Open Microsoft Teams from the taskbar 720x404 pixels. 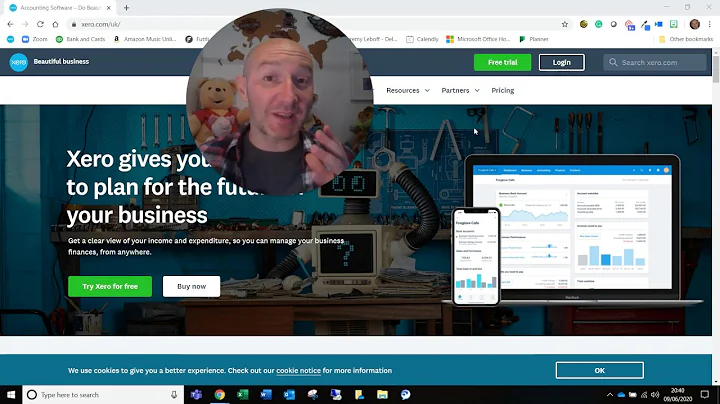197,394
